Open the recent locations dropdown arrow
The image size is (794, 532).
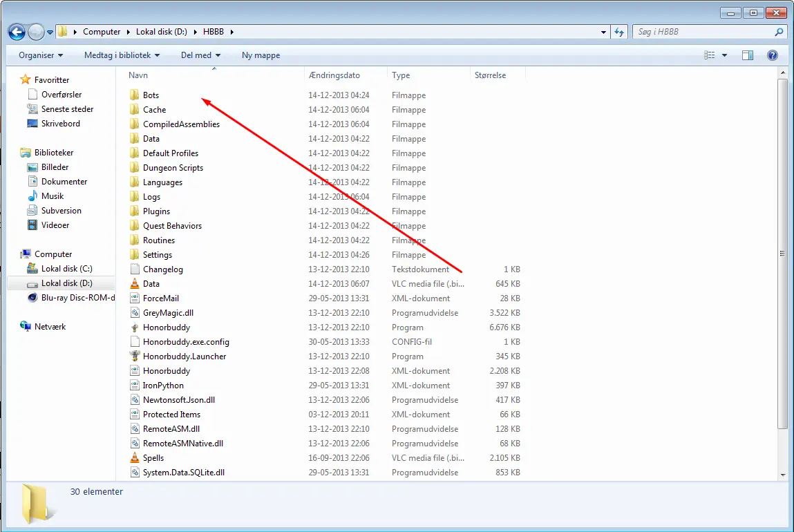pos(50,32)
